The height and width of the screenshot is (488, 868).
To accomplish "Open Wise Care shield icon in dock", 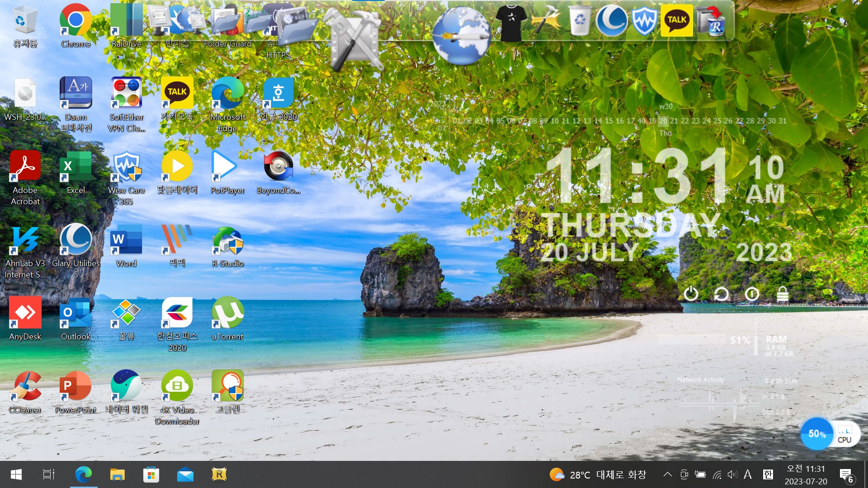I will click(644, 20).
